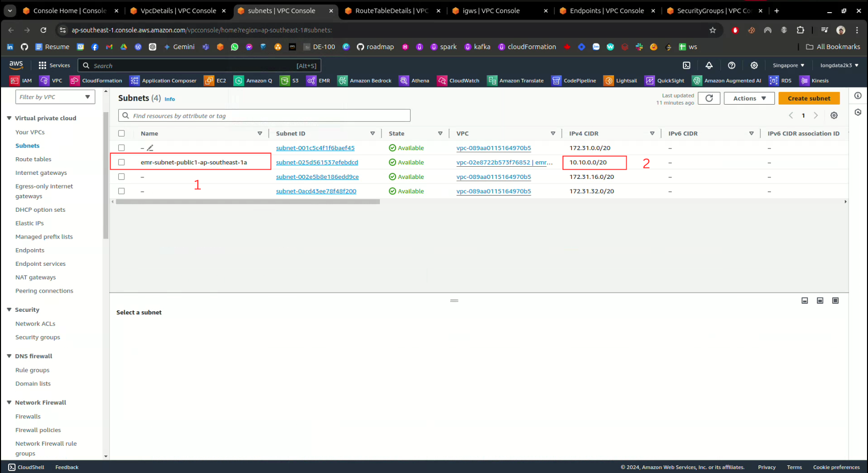868x473 pixels.
Task: Open the notifications bell icon
Action: (x=709, y=65)
